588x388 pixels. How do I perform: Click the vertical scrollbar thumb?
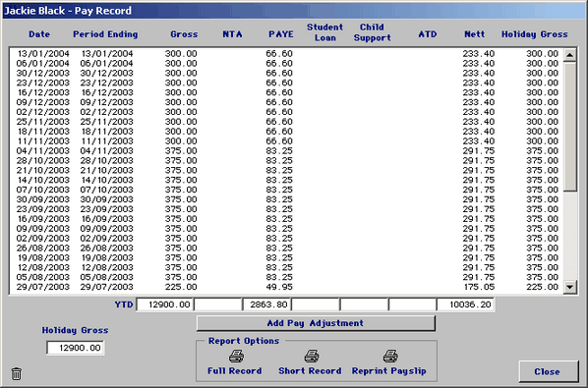pyautogui.click(x=570, y=127)
